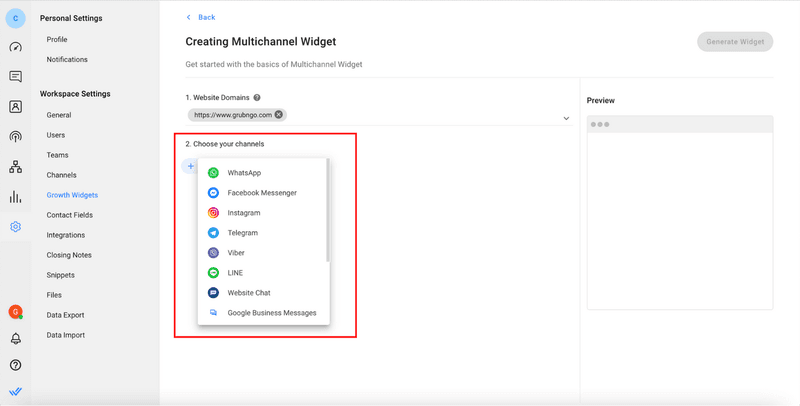
Task: Click the Website Chat channel icon
Action: [x=213, y=293]
